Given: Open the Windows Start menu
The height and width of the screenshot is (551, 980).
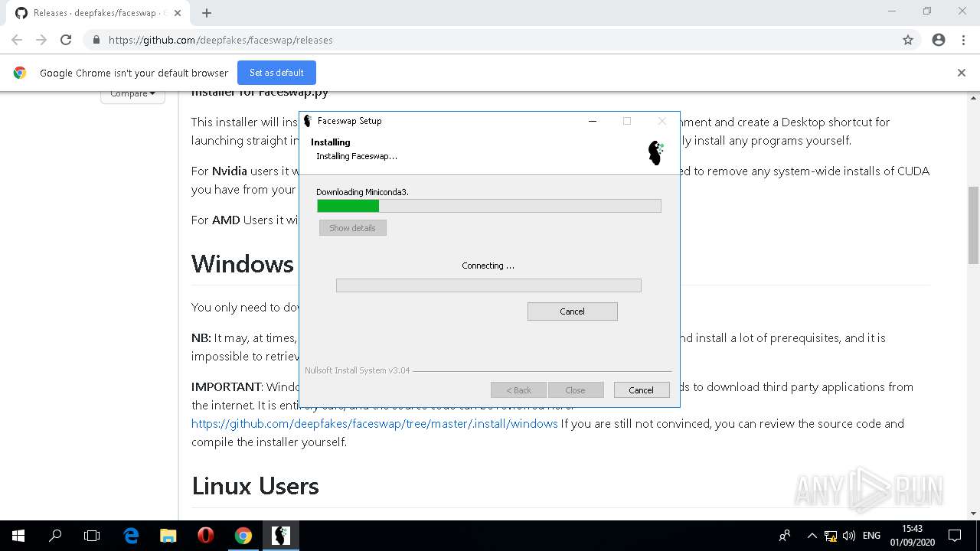Looking at the screenshot, I should click(18, 536).
